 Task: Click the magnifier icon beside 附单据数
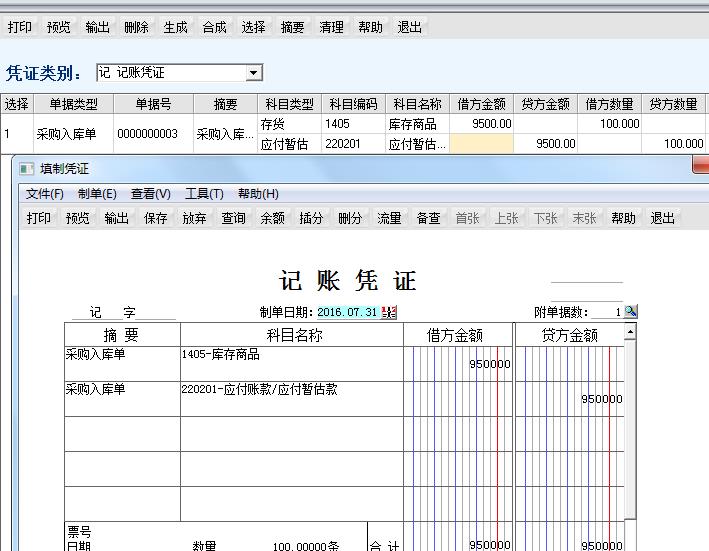pyautogui.click(x=630, y=312)
